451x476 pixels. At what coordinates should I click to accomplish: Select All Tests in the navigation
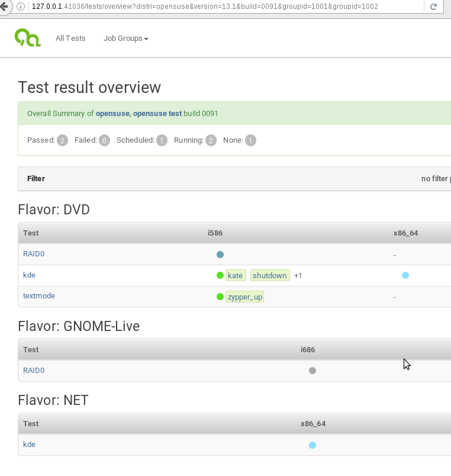(x=70, y=38)
